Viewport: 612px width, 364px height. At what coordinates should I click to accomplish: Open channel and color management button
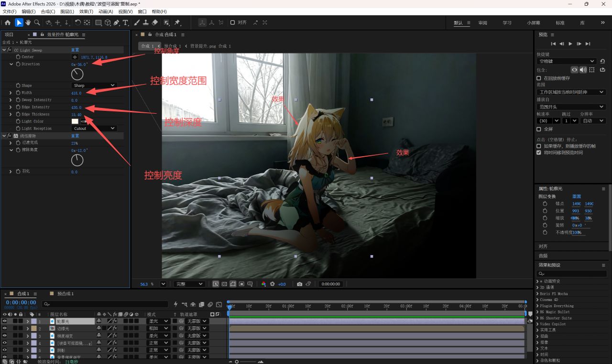pyautogui.click(x=263, y=284)
